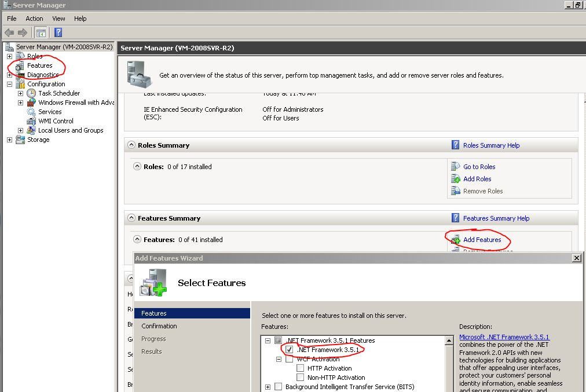Open the Action menu

pyautogui.click(x=34, y=19)
